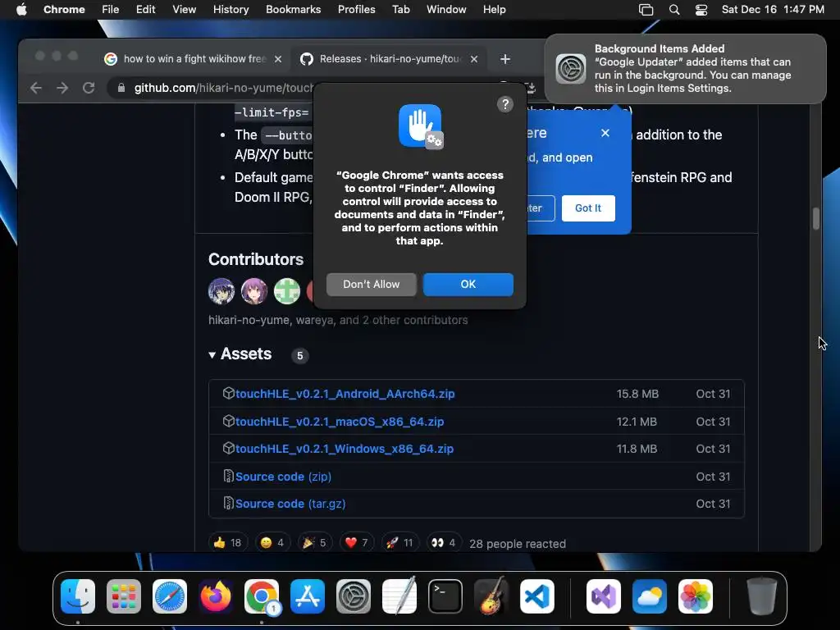
Task: Switch to the 'how to win a fight' tab
Action: [193, 59]
